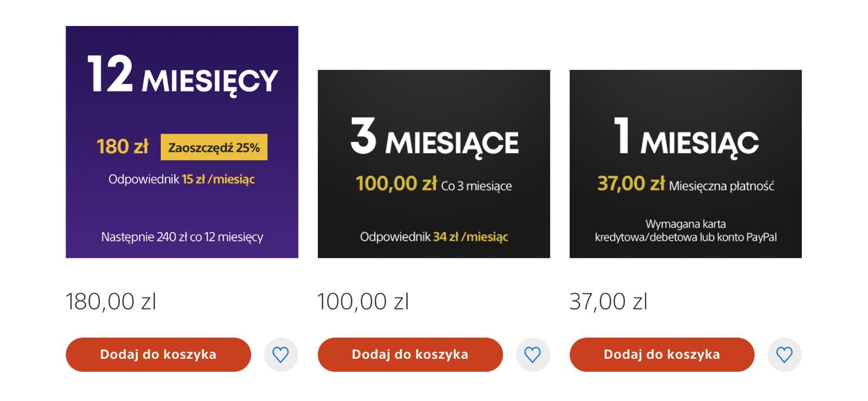Image resolution: width=868 pixels, height=401 pixels.
Task: Select the 100,00 zl price label
Action: 363,301
